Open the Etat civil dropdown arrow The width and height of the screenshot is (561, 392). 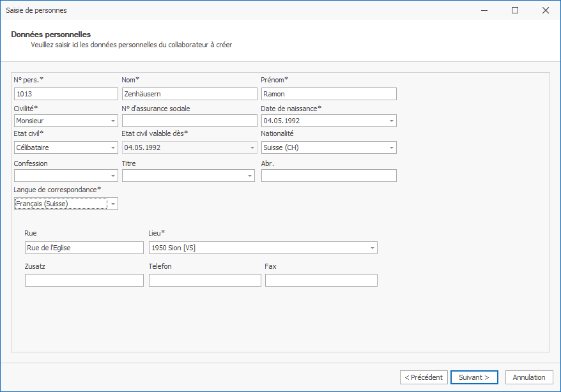[x=112, y=147]
